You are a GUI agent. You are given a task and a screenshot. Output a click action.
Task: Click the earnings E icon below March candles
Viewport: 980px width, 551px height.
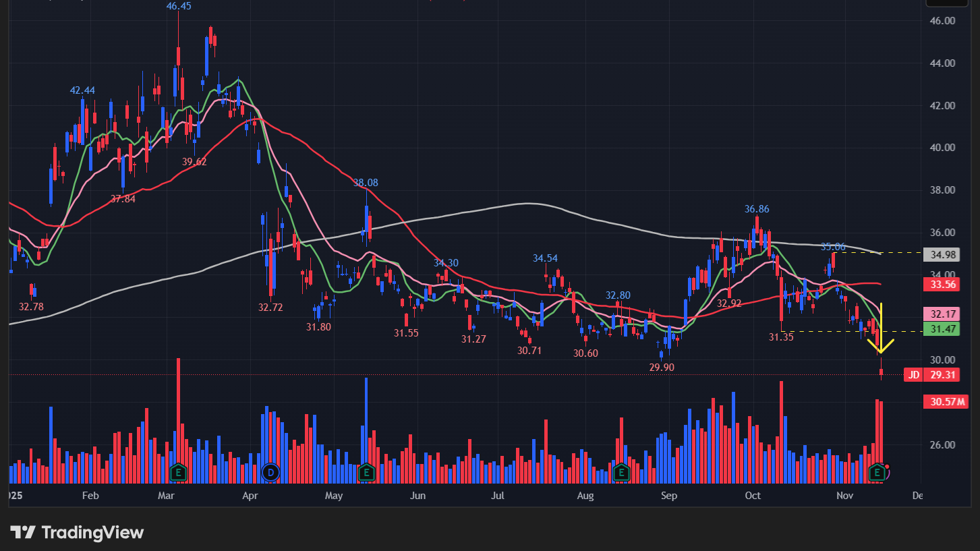(x=177, y=473)
